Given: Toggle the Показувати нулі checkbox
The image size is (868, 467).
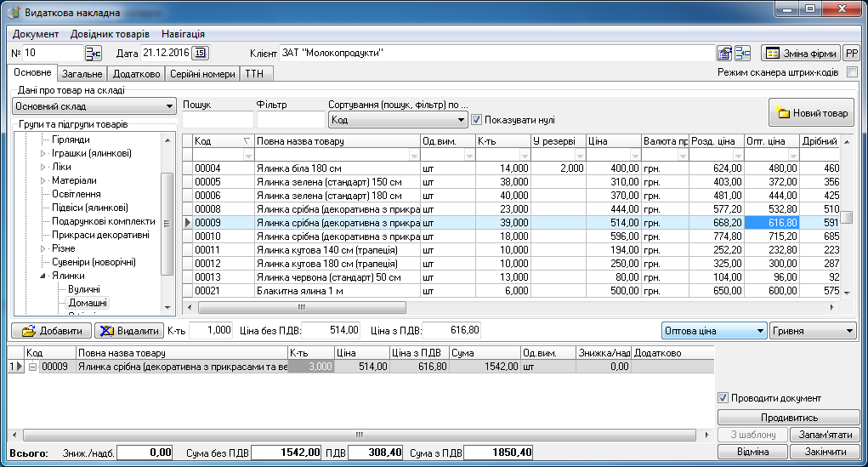Looking at the screenshot, I should (477, 120).
